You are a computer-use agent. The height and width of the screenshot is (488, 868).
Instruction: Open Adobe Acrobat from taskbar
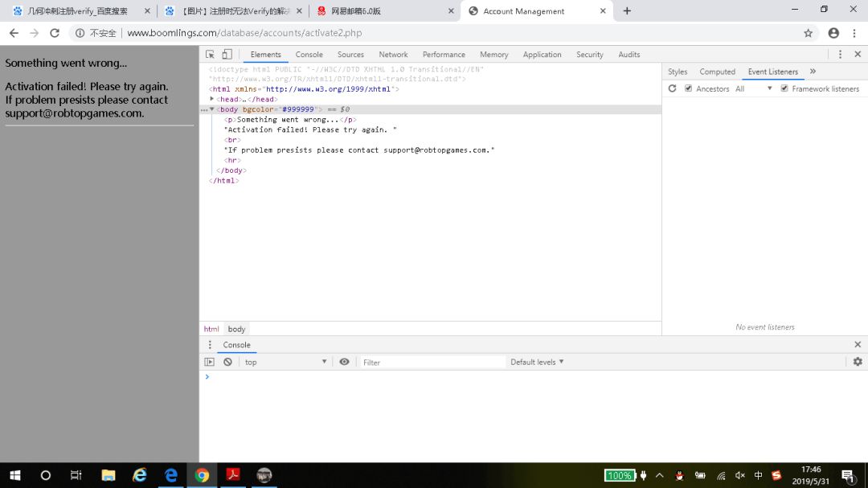233,475
